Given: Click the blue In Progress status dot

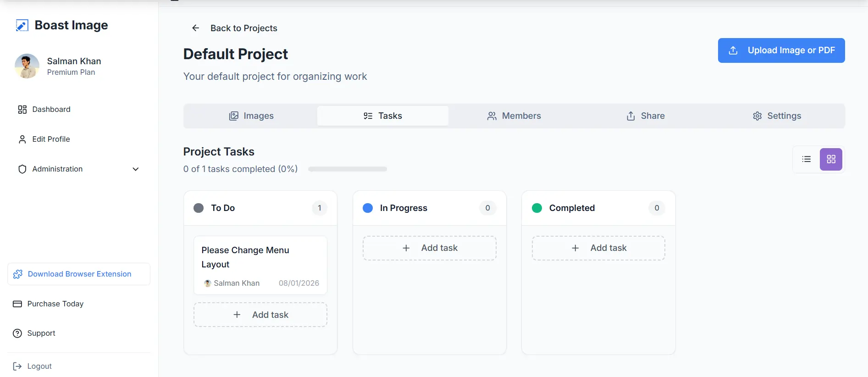Looking at the screenshot, I should (x=368, y=208).
